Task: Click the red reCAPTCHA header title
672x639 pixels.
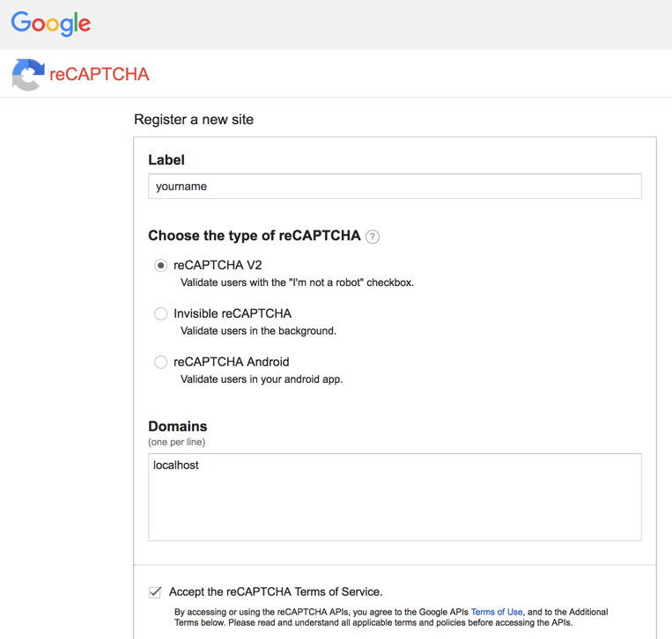Action: (100, 75)
